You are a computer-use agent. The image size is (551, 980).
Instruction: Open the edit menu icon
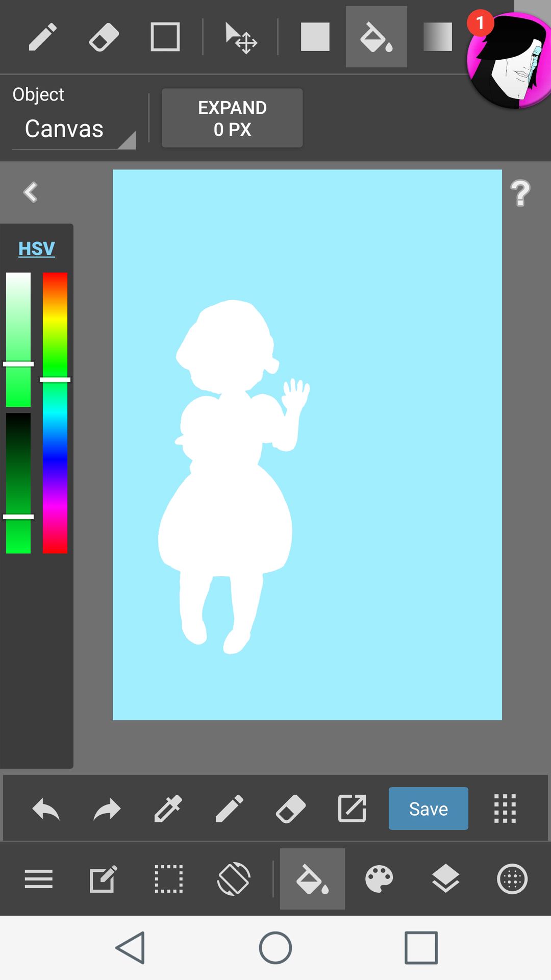(104, 879)
